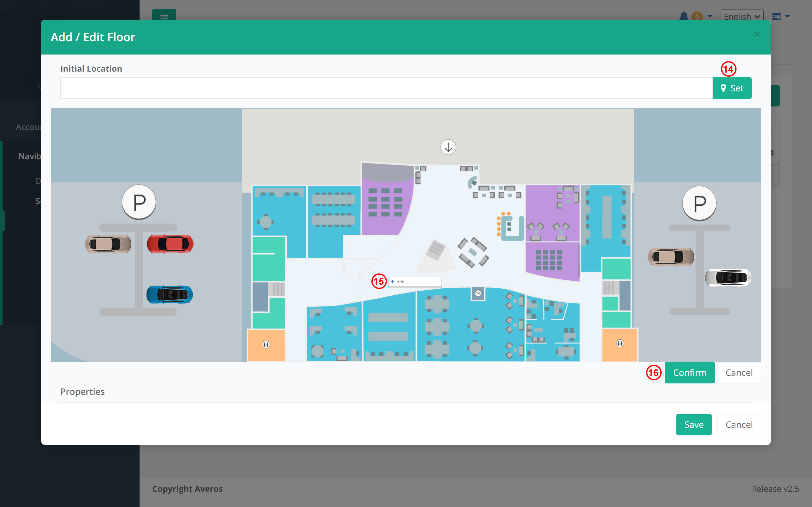Open the English language dropdown

(742, 16)
